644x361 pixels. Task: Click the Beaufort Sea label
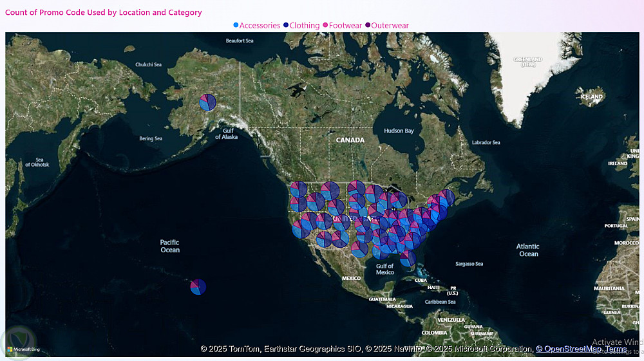click(240, 41)
